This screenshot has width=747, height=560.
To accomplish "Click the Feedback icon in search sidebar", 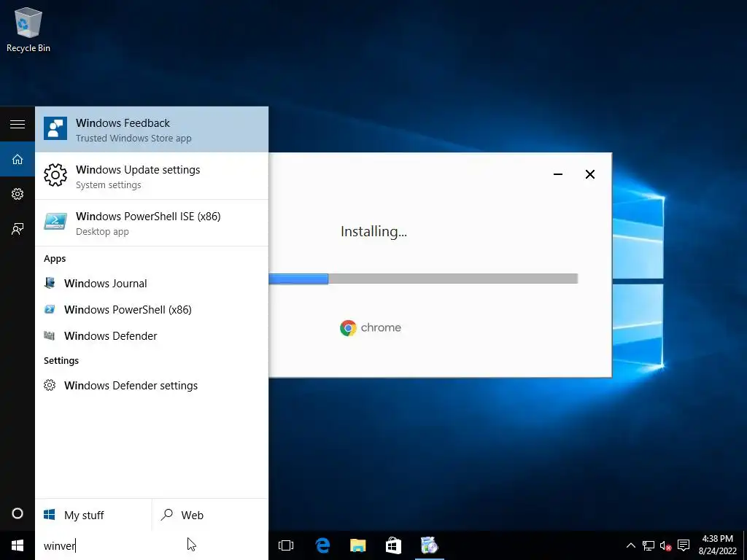I will tap(18, 229).
